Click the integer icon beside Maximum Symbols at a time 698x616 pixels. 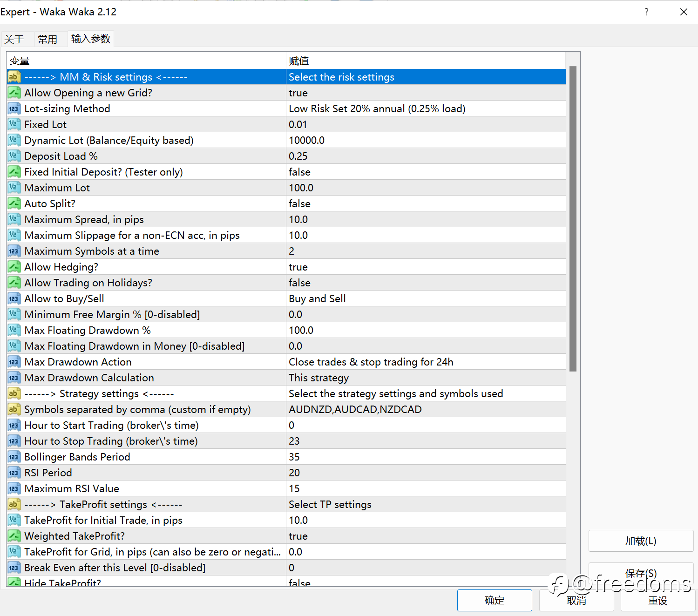point(14,251)
